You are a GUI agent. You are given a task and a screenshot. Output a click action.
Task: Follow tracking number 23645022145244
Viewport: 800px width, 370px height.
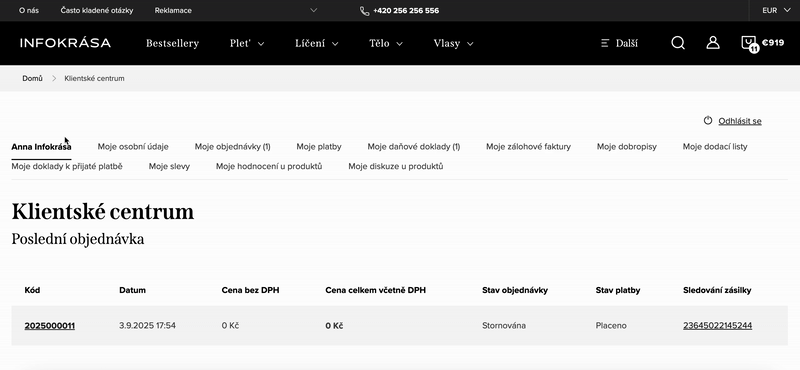click(717, 326)
